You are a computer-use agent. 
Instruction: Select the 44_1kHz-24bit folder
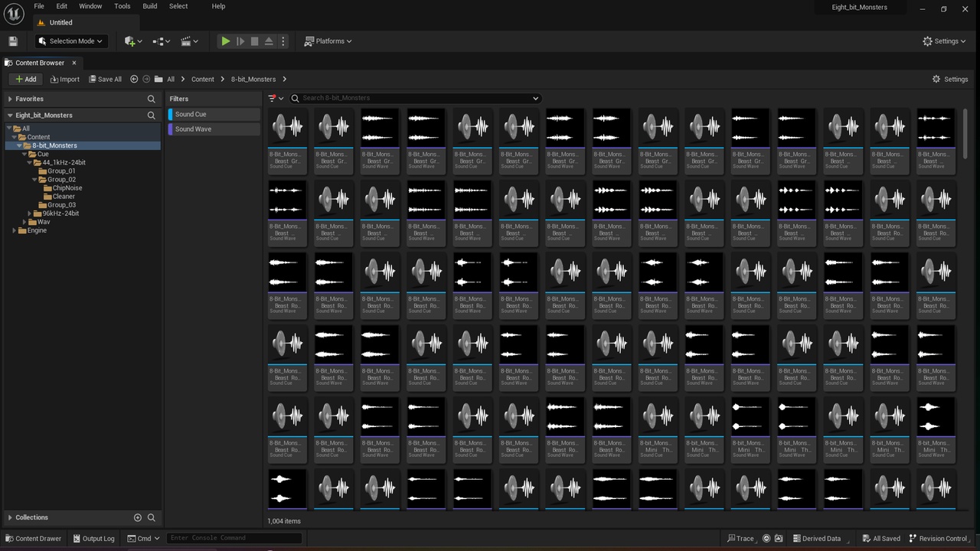[x=64, y=162]
